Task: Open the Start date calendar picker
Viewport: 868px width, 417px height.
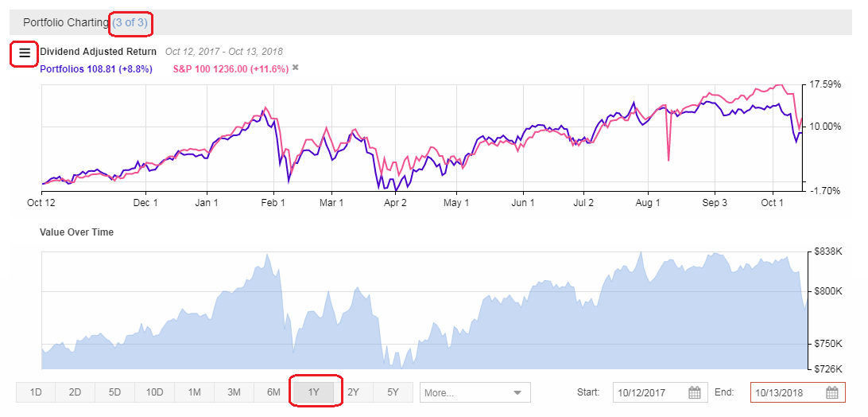Action: (x=694, y=392)
